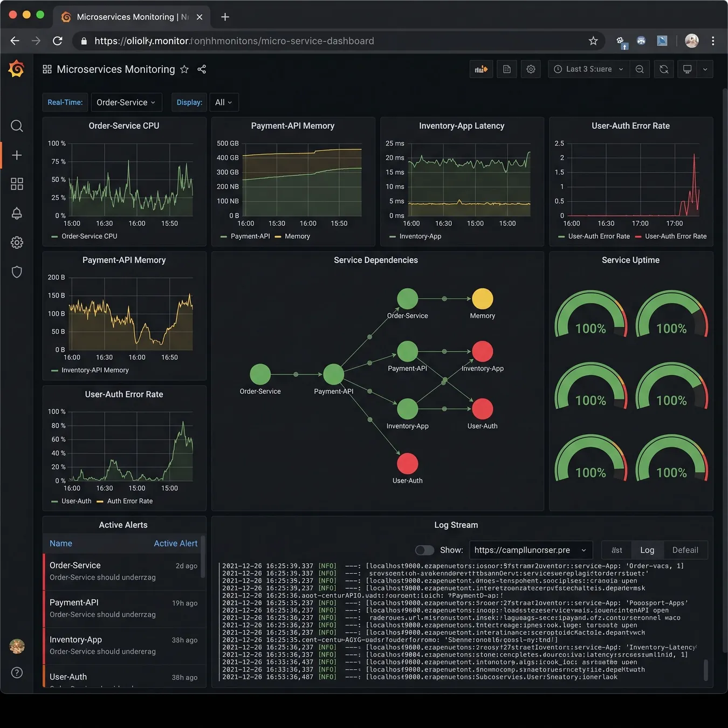
Task: Open alerting bell icon in sidebar
Action: point(17,214)
